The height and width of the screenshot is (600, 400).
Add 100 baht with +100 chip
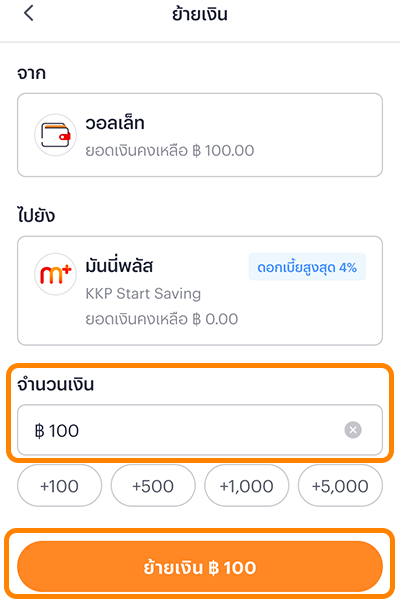click(x=59, y=486)
